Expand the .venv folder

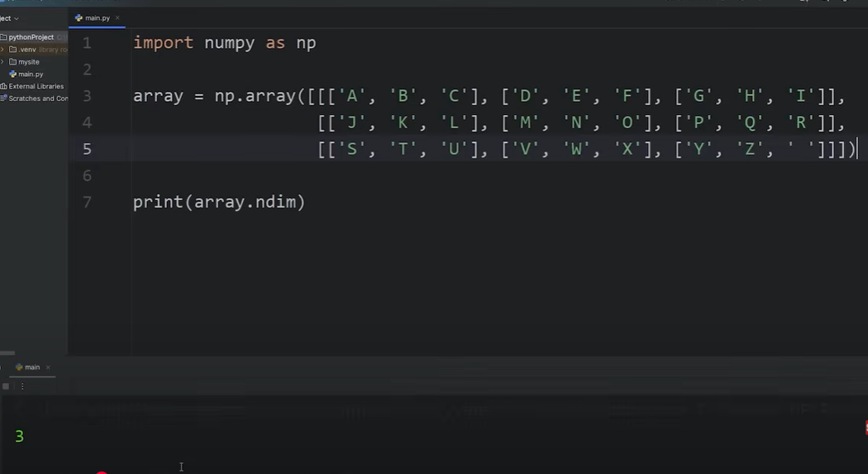2,50
